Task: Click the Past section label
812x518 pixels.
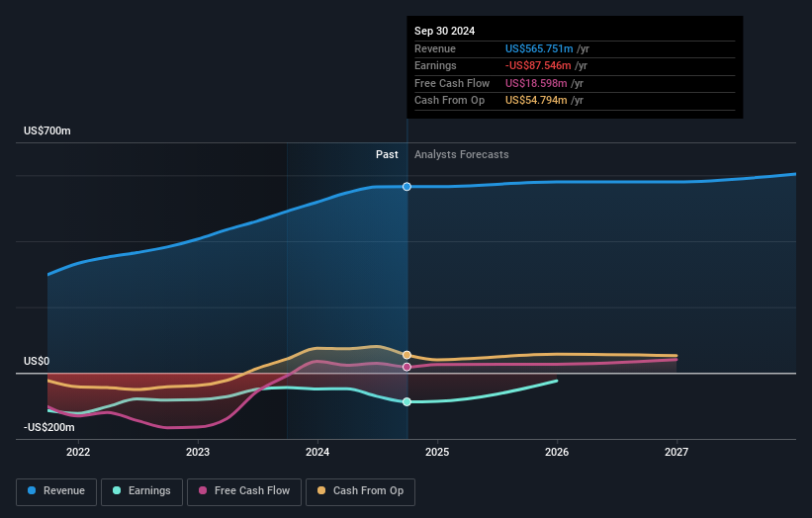Action: click(x=387, y=155)
